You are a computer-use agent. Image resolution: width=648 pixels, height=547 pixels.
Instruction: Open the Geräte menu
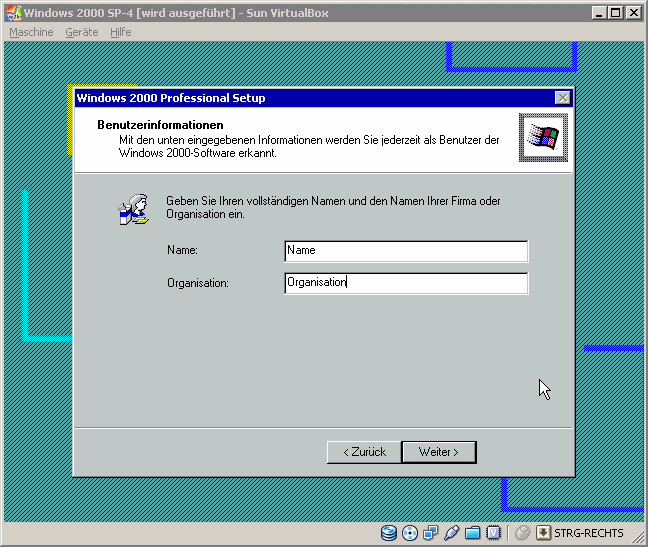point(82,32)
